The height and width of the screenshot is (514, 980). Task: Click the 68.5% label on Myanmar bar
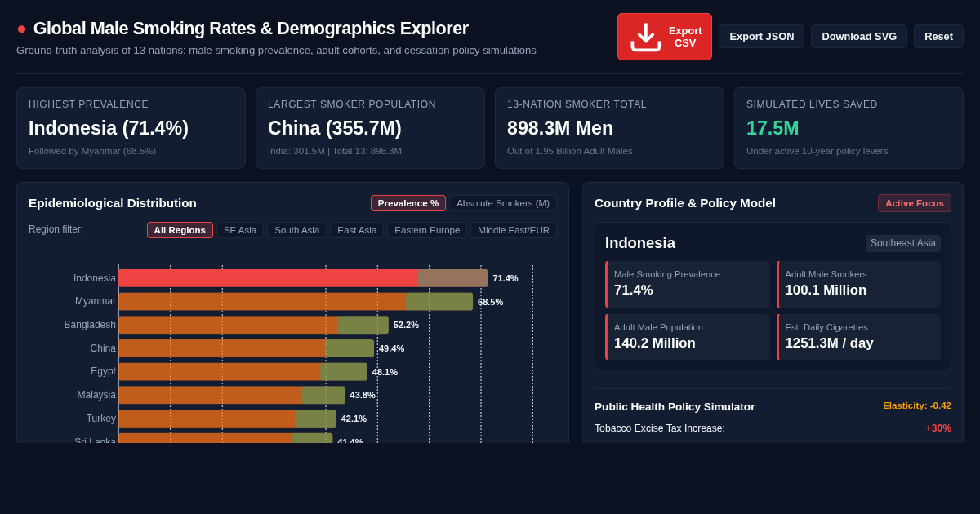pos(491,302)
